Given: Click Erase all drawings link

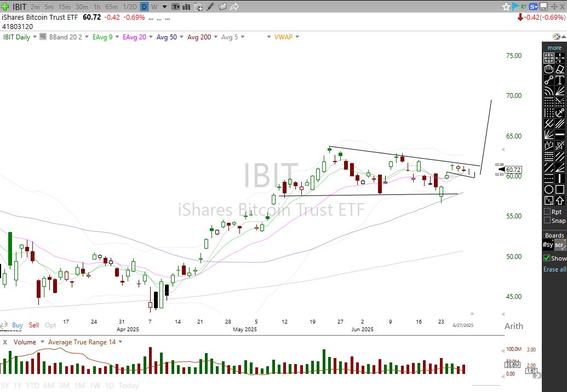Looking at the screenshot, I should [x=555, y=269].
